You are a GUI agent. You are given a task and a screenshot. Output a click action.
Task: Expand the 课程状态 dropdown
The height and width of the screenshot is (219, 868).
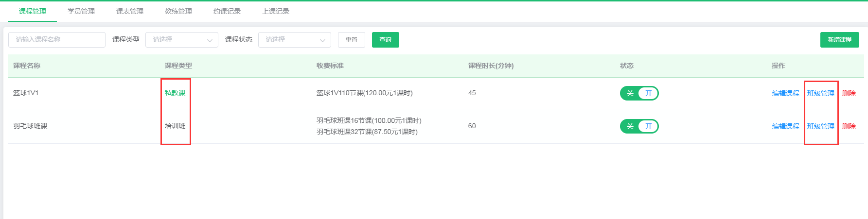point(294,40)
